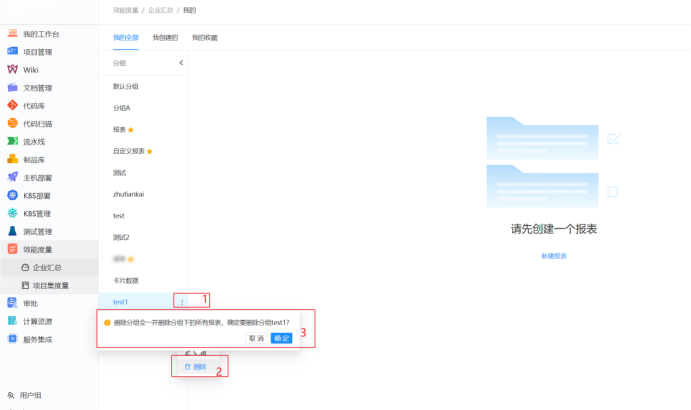Click the 企业汇总 submenu icon
This screenshot has width=691, height=410.
point(25,267)
